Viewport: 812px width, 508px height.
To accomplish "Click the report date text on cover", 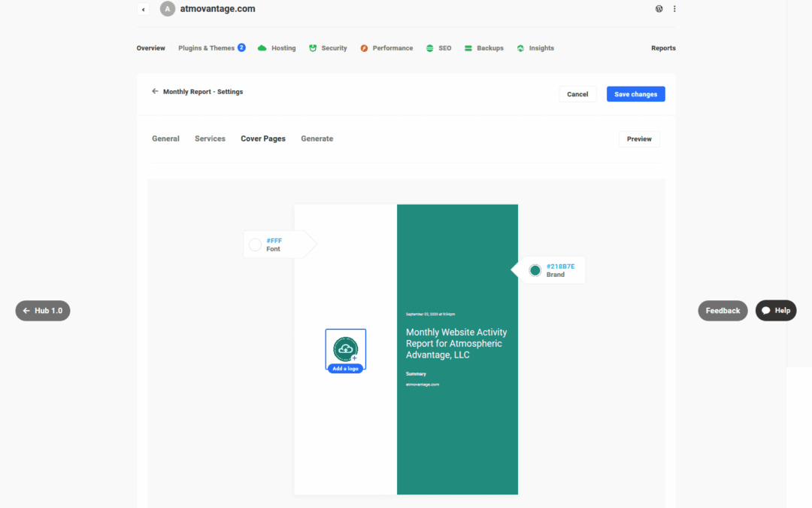I will click(x=430, y=314).
